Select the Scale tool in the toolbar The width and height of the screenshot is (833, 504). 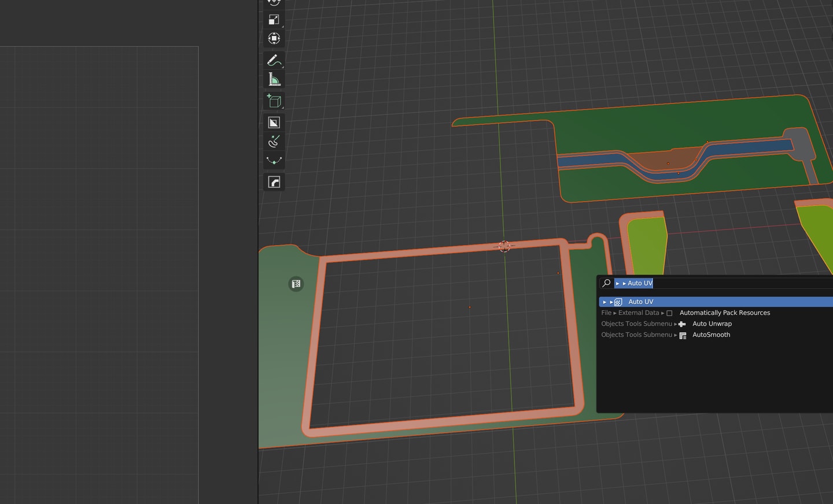click(x=274, y=20)
